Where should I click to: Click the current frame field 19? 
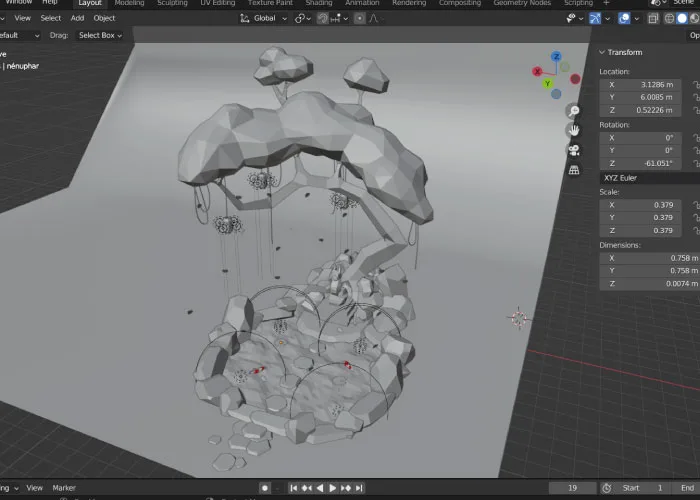[x=572, y=488]
